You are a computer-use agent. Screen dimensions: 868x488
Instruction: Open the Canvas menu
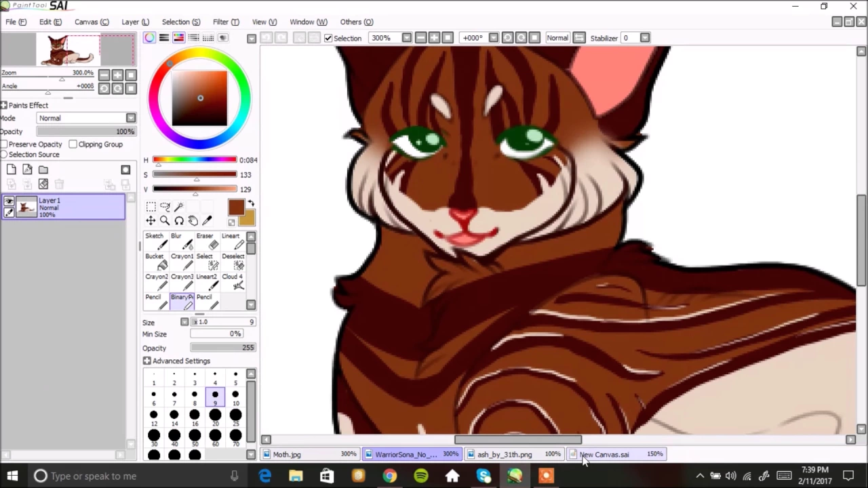[92, 22]
